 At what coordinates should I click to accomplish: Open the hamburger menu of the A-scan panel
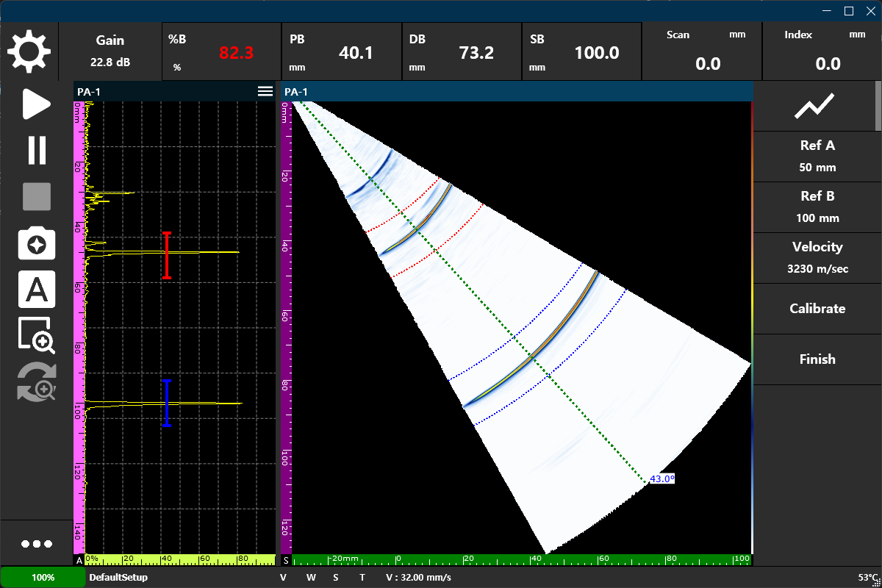click(x=265, y=91)
